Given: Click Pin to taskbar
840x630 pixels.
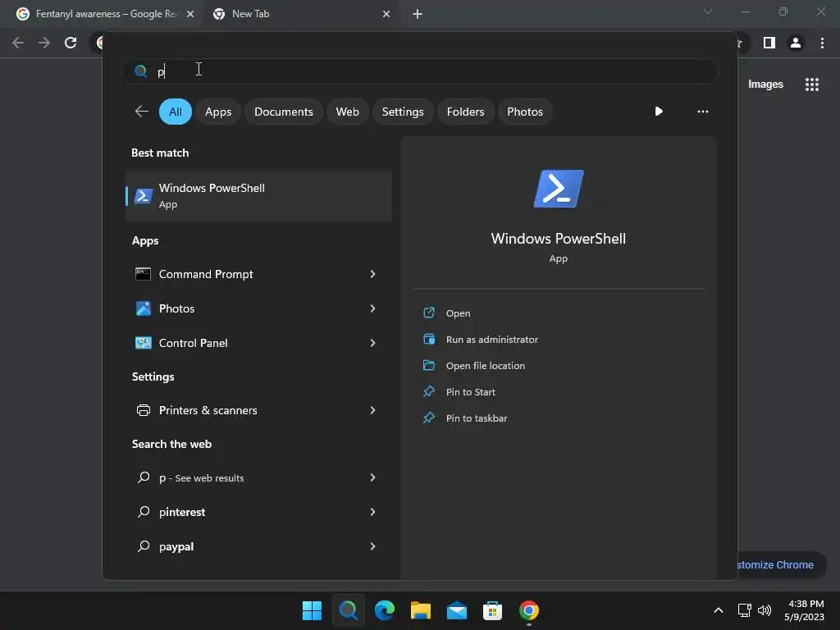Looking at the screenshot, I should 477,418.
